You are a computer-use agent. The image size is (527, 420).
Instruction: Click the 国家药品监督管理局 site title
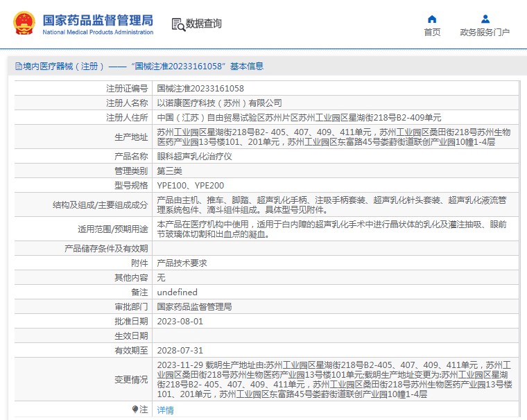98,20
